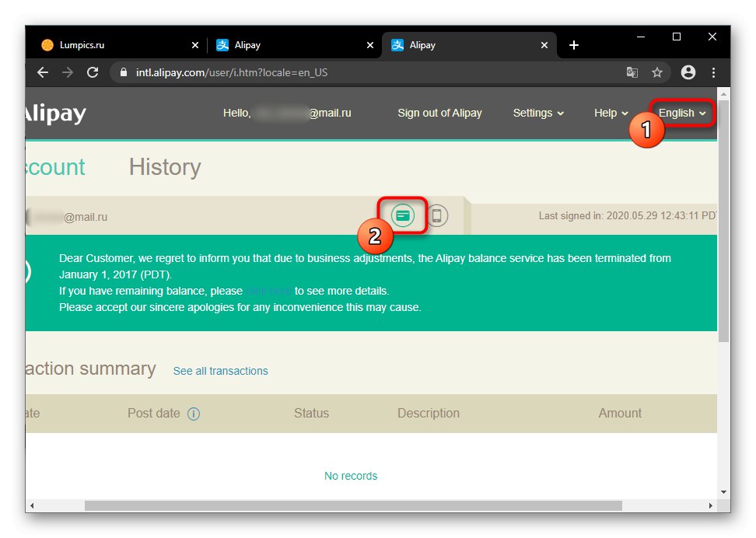Click the bank card icon
This screenshot has height=538, width=756.
[403, 215]
